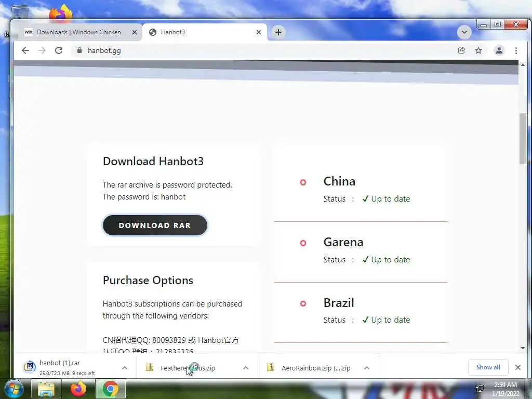Click the Purchase Options heading
Screen dimensions: 532x399
tap(148, 280)
